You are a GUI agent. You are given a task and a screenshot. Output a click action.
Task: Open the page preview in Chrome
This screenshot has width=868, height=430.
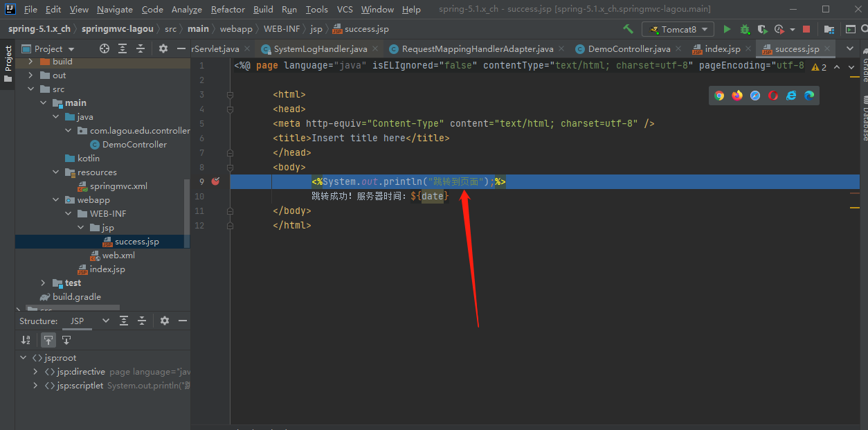click(719, 95)
